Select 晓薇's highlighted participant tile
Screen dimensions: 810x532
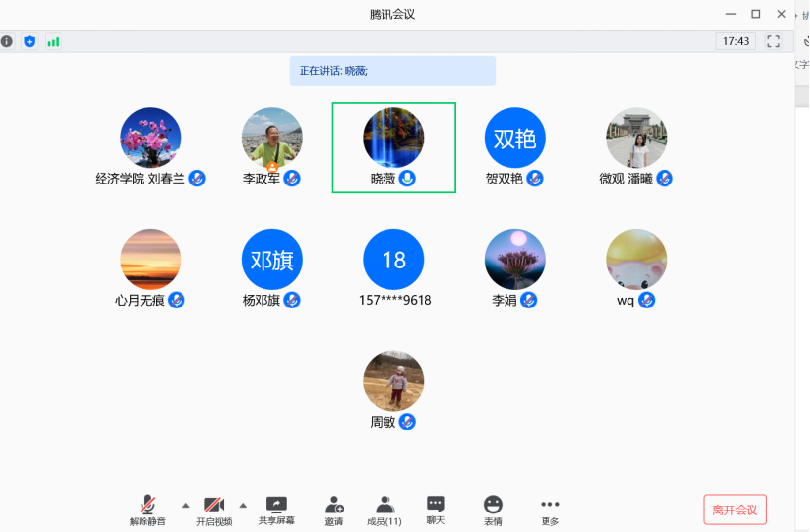[x=393, y=147]
